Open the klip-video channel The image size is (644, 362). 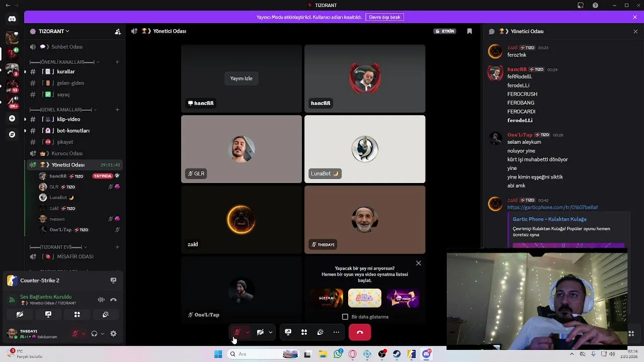click(74, 119)
